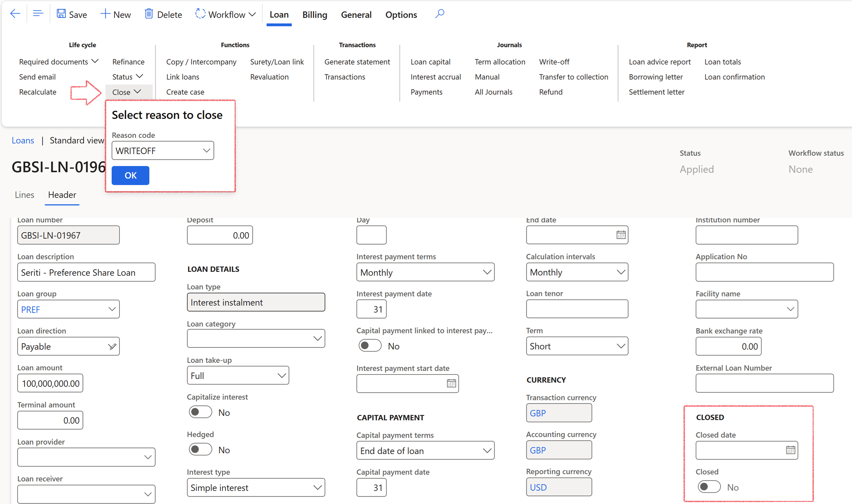Image resolution: width=852 pixels, height=504 pixels.
Task: Click the Transaction currency GBP link
Action: click(538, 413)
